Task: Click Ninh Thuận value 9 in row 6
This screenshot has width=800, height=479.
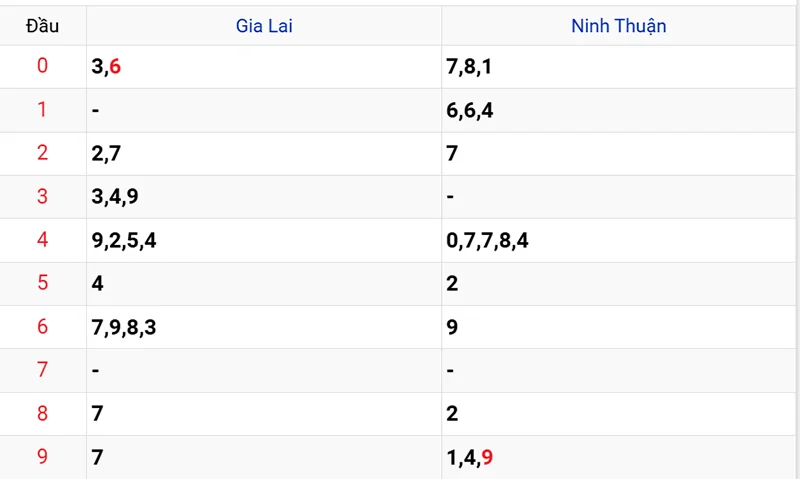Action: (x=452, y=327)
